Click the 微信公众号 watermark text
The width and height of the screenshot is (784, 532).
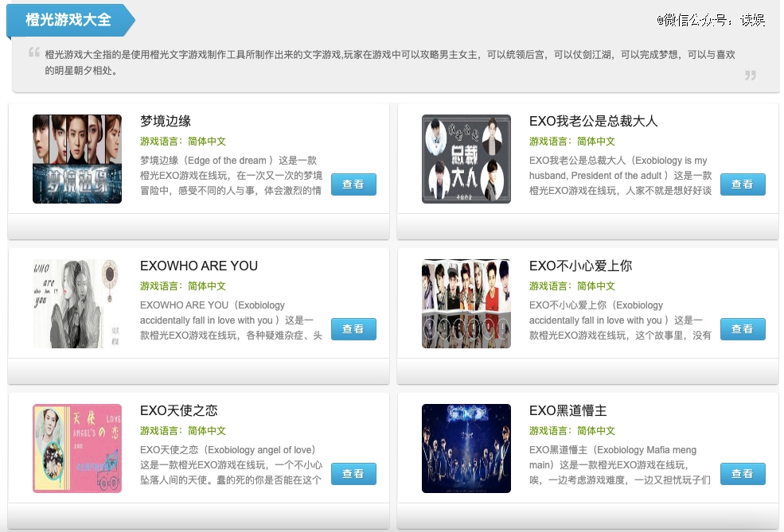point(711,20)
